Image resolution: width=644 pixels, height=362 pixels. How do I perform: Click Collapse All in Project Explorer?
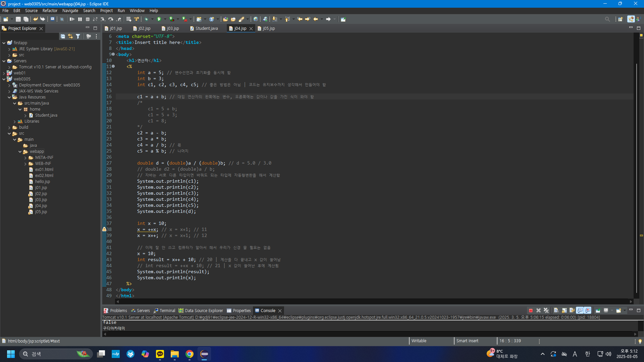point(63,36)
